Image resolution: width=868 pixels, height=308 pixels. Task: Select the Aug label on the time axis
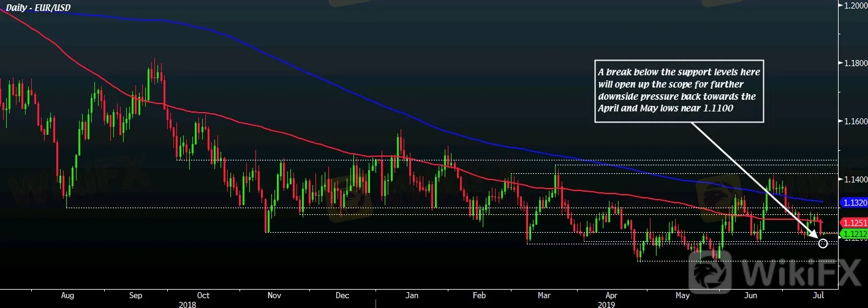pos(68,295)
